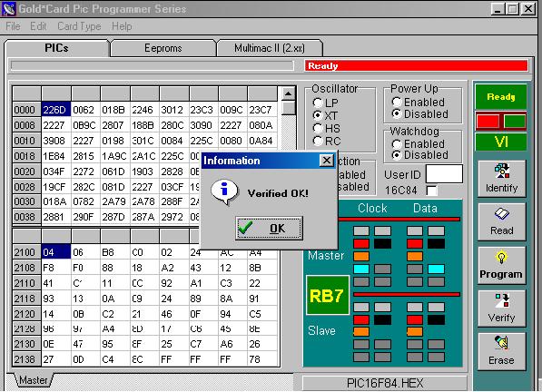The image size is (542, 392).
Task: Select code cell 0B9C
Action: 85,125
